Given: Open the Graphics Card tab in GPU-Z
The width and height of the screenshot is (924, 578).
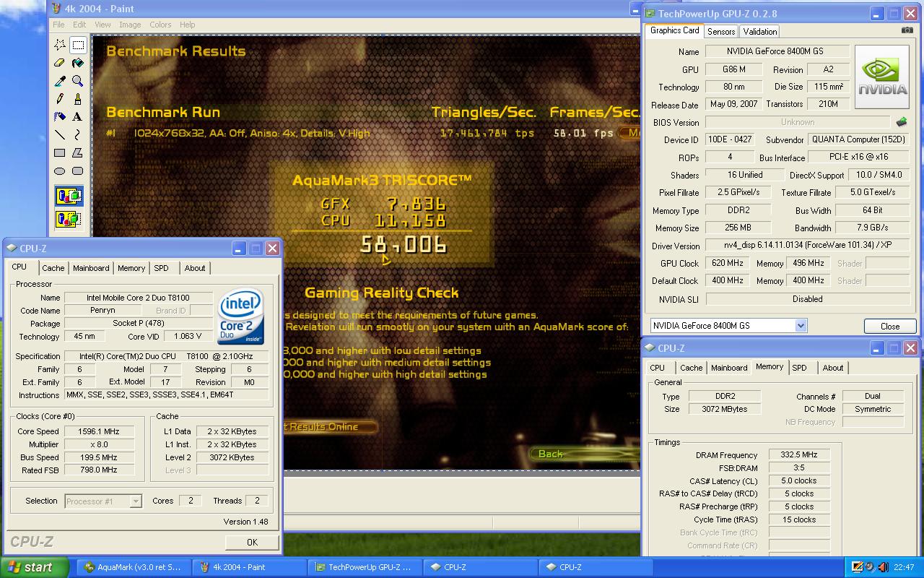Looking at the screenshot, I should tap(674, 30).
